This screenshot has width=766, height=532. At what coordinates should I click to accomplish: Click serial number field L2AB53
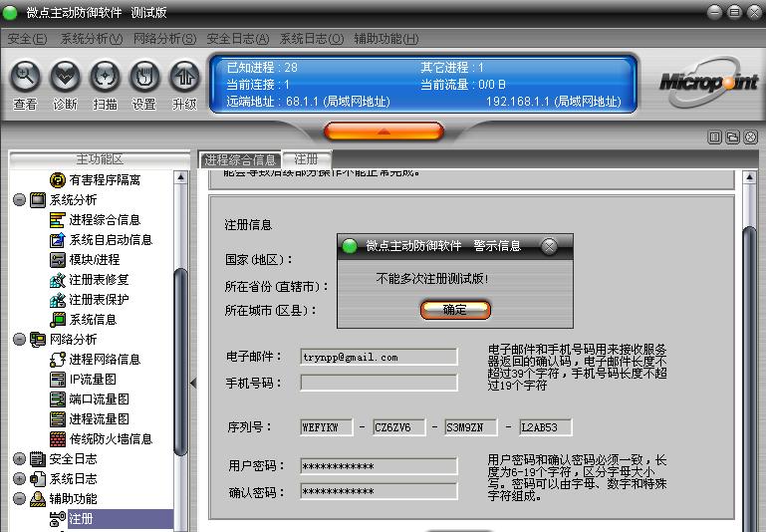545,427
